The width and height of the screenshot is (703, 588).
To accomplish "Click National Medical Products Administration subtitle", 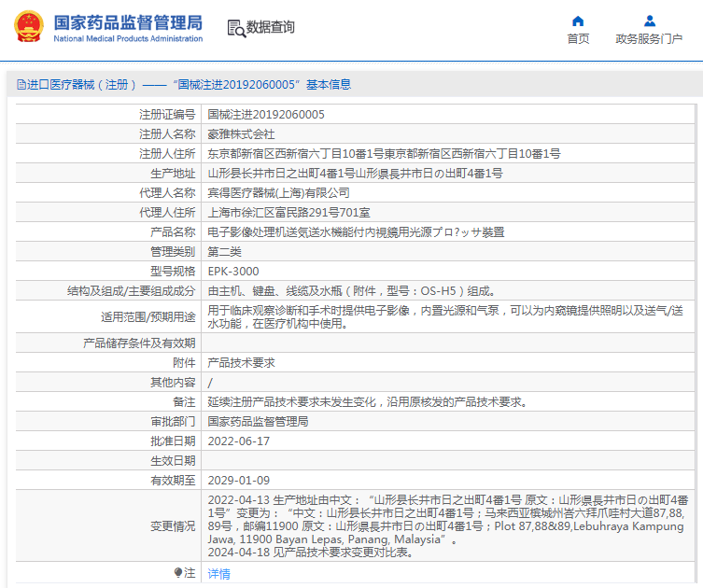I will 128,39.
